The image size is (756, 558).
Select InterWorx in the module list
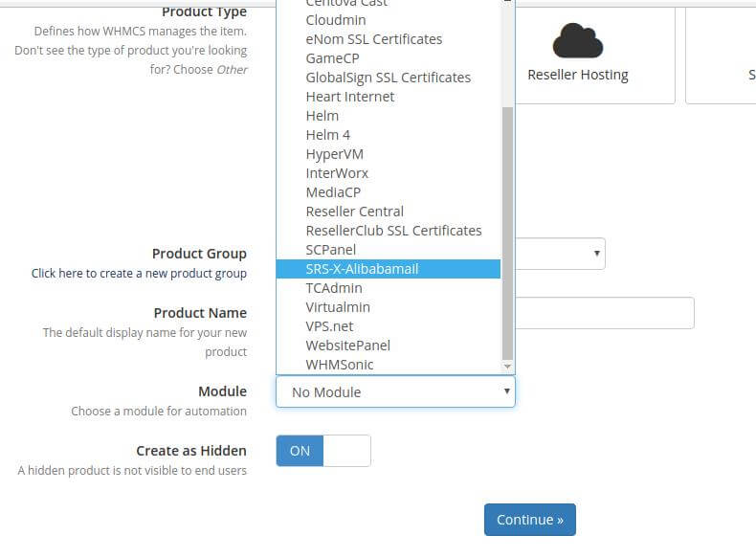389,173
